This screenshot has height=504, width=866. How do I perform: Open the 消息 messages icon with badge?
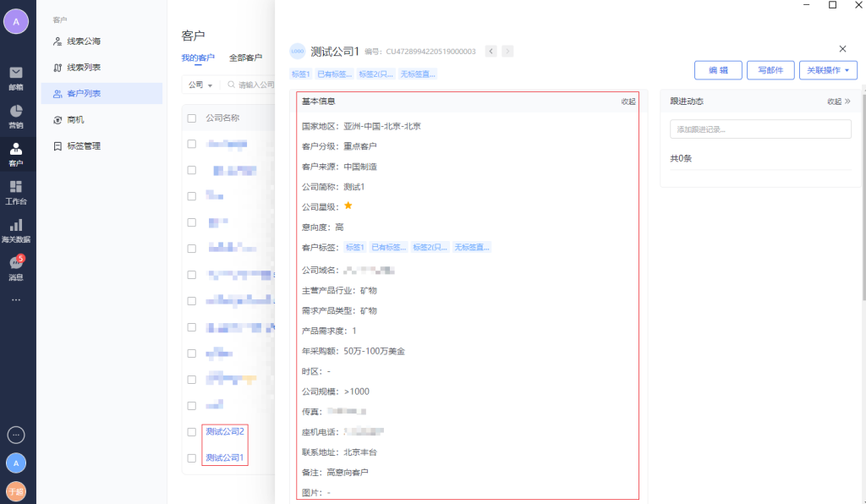click(16, 267)
